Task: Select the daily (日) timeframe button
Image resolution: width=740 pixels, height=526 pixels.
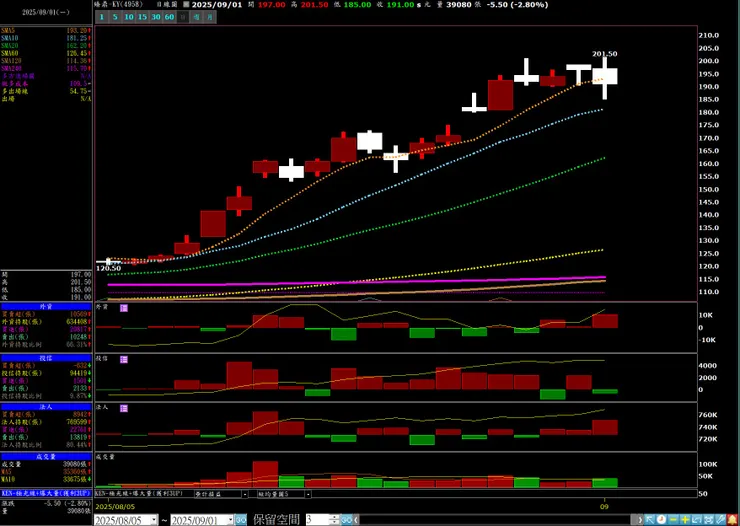Action: click(x=183, y=17)
